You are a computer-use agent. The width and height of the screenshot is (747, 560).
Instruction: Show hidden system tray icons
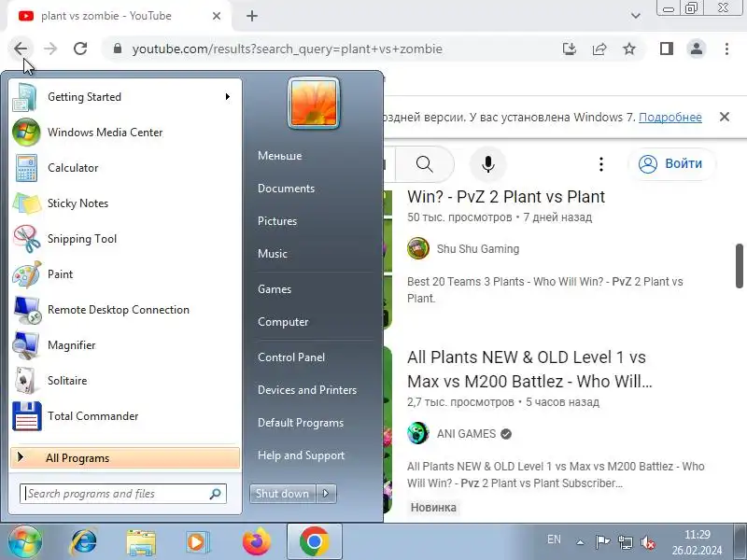[x=580, y=542]
